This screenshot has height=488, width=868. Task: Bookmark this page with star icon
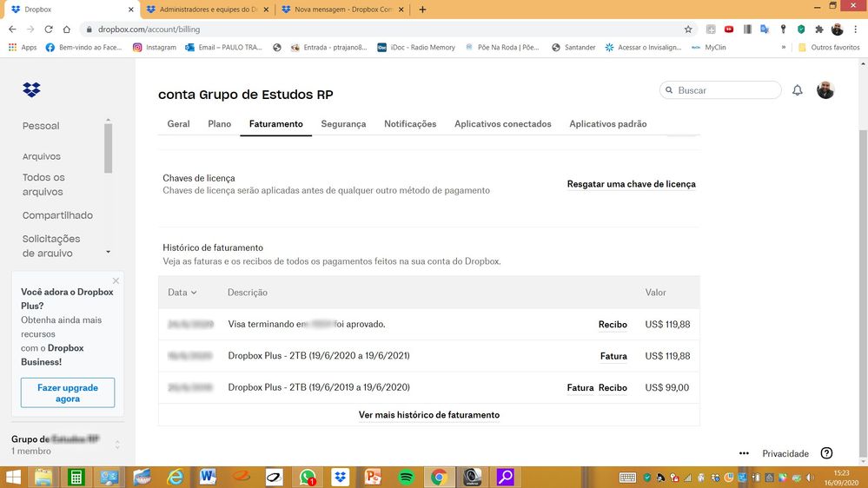click(x=688, y=29)
